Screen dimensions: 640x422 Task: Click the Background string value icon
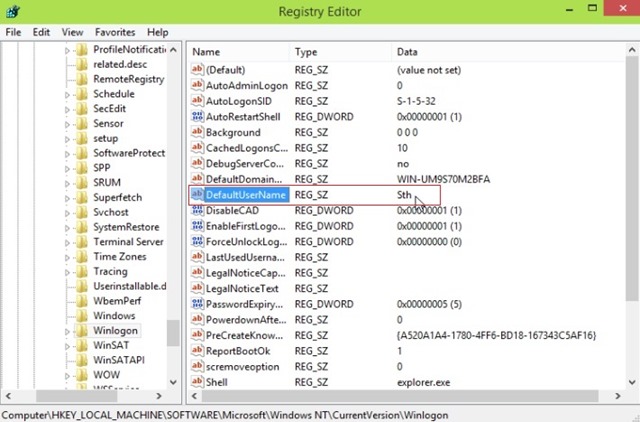pyautogui.click(x=197, y=132)
